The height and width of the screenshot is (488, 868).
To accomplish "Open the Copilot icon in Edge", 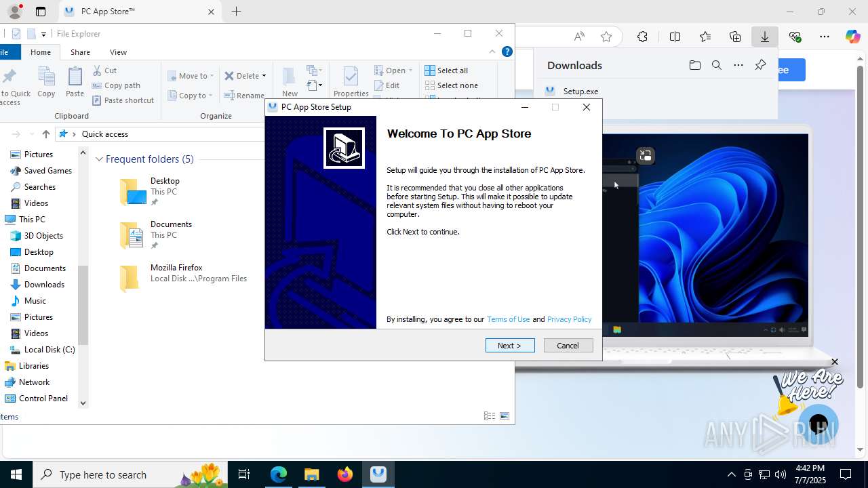I will tap(853, 37).
